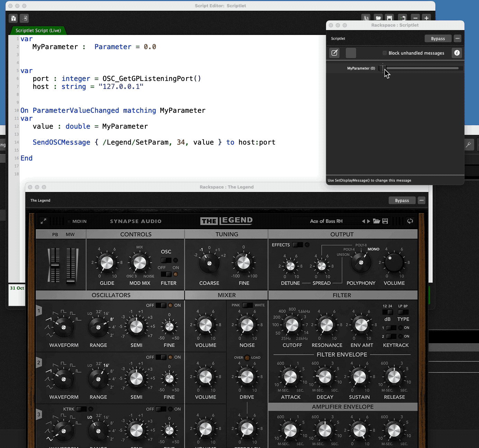
Task: Toggle KEYTRACK switch 1
Action: pos(391,328)
